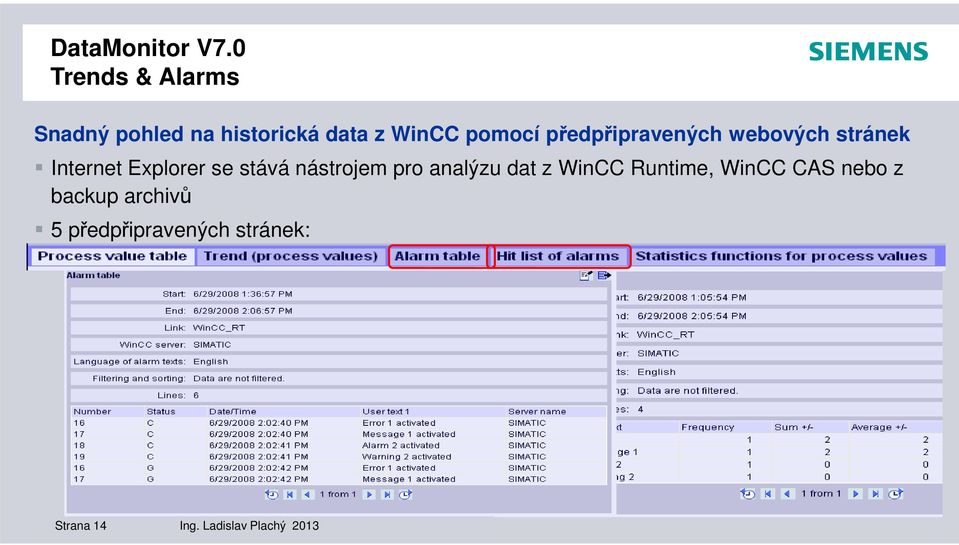The image size is (959, 545).
Task: Open the Process value table tab
Action: point(113,256)
